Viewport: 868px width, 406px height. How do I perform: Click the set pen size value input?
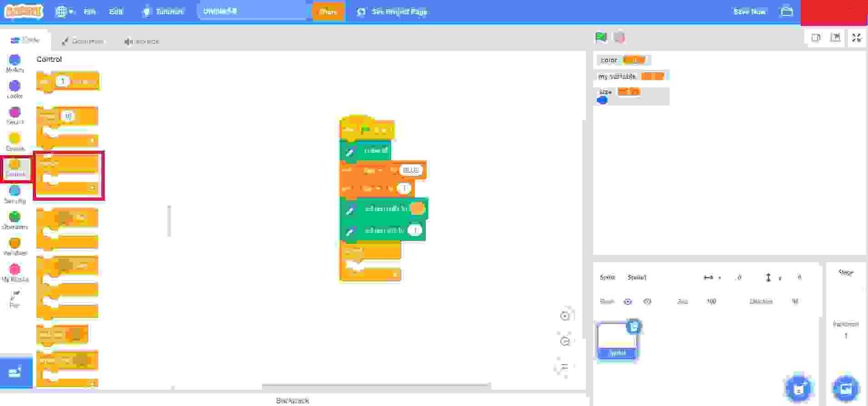(414, 231)
